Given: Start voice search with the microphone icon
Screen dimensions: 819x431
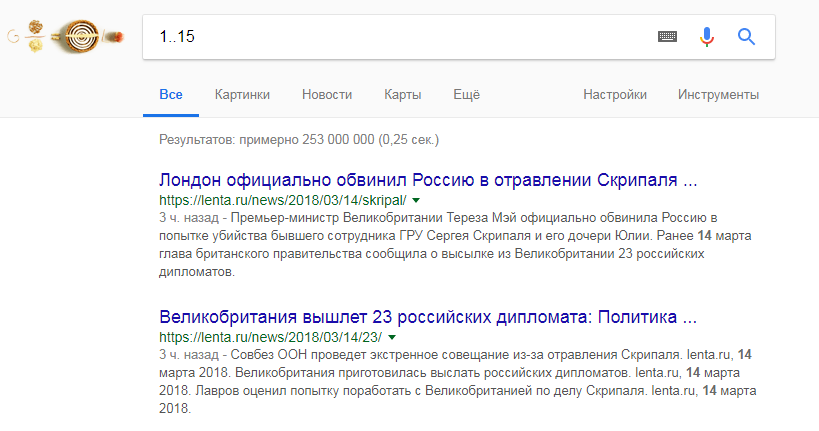Looking at the screenshot, I should click(707, 37).
